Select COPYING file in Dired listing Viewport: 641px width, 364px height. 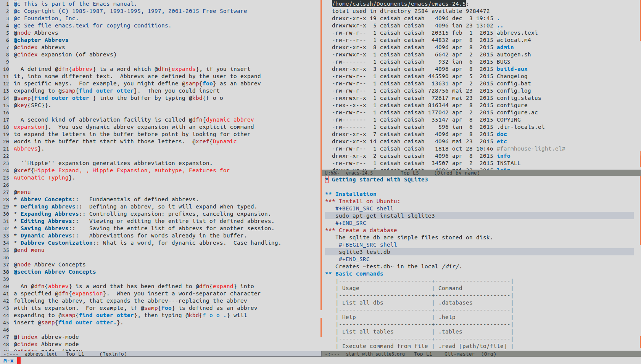pyautogui.click(x=509, y=120)
